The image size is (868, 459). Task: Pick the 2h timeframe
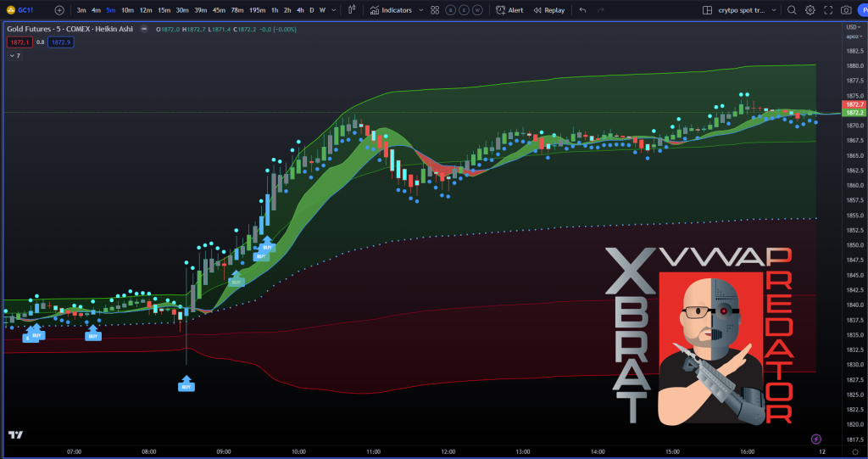point(287,10)
